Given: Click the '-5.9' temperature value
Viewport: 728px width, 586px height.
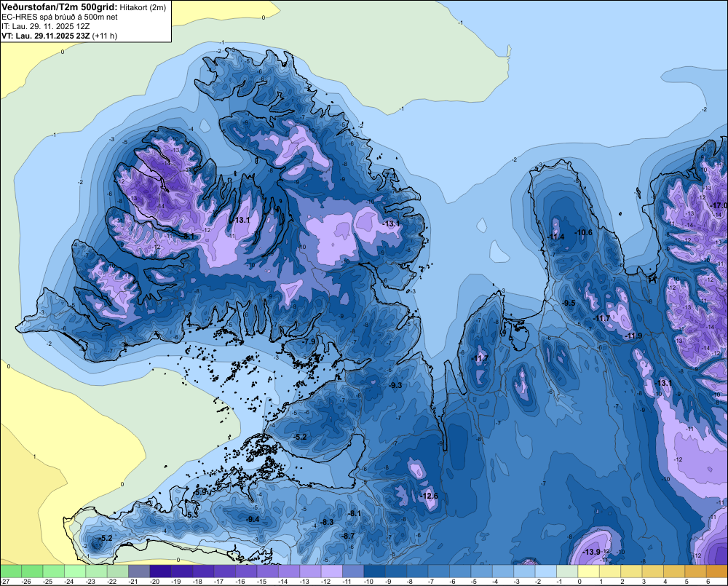Looking at the screenshot, I should (x=201, y=491).
